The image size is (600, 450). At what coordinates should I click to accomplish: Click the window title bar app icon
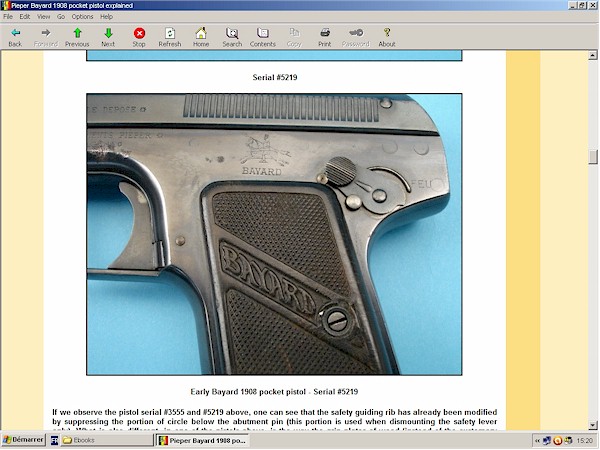[6, 5]
